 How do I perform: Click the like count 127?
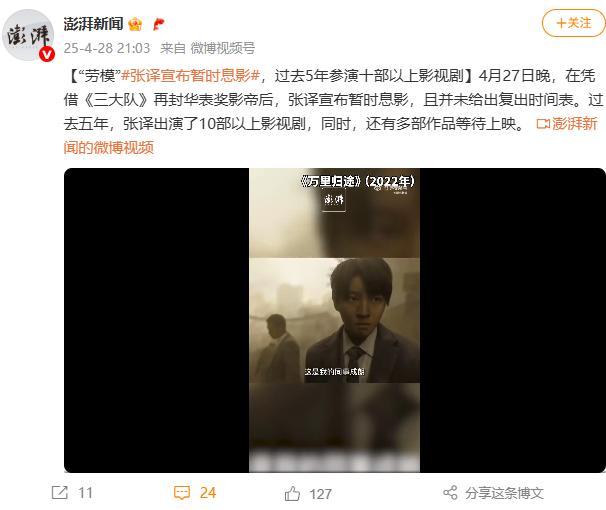tap(320, 494)
